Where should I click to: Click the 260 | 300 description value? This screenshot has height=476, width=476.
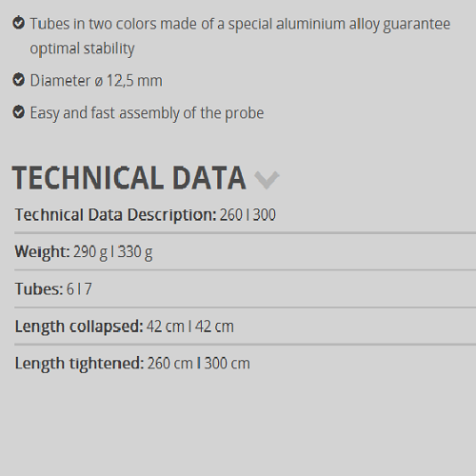click(248, 215)
